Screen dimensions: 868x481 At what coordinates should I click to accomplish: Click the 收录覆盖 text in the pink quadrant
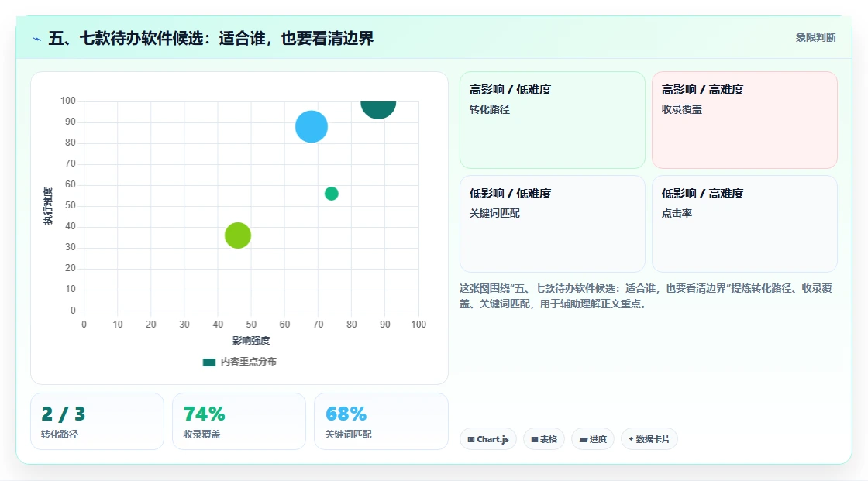pos(681,109)
